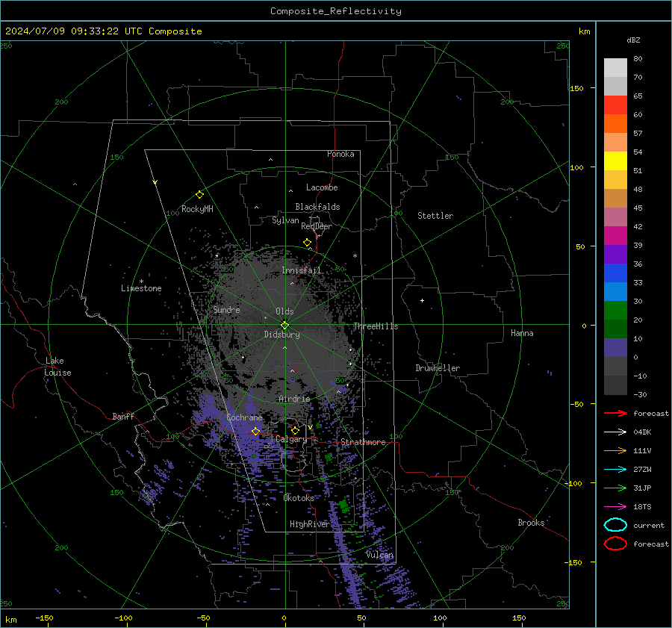Click the red forecast ellipse icon

[x=615, y=544]
